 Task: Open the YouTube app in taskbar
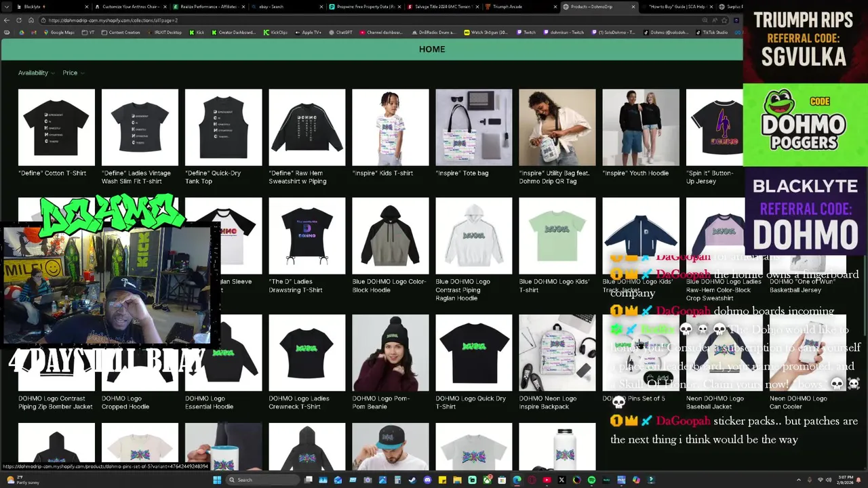coord(547,480)
